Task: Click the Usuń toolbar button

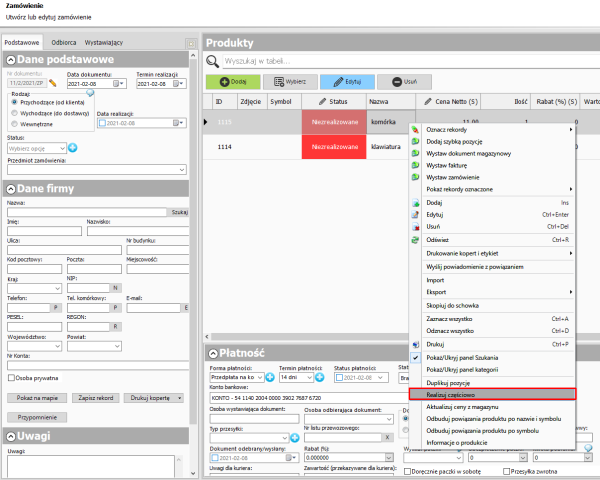Action: [x=404, y=82]
